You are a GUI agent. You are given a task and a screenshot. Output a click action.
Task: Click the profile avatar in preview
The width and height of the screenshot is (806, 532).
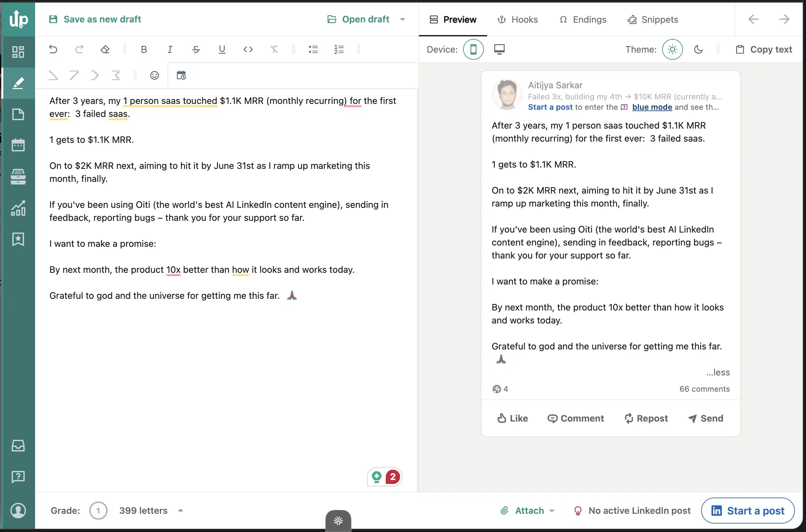pos(507,95)
